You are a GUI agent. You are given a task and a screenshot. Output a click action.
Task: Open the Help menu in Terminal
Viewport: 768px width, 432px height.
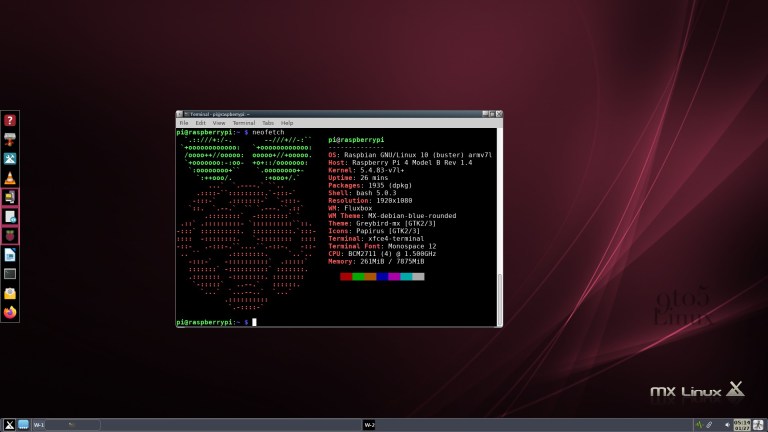coord(287,123)
